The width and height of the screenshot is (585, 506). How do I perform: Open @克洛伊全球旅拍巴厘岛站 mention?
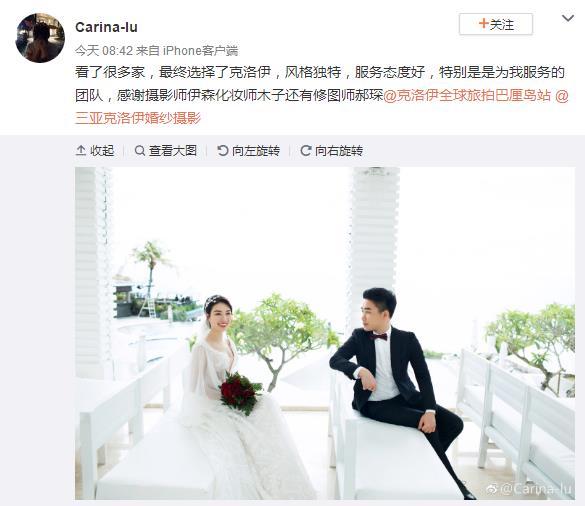(467, 96)
